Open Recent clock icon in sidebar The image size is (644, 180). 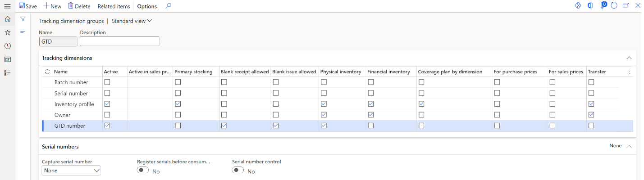coord(7,46)
